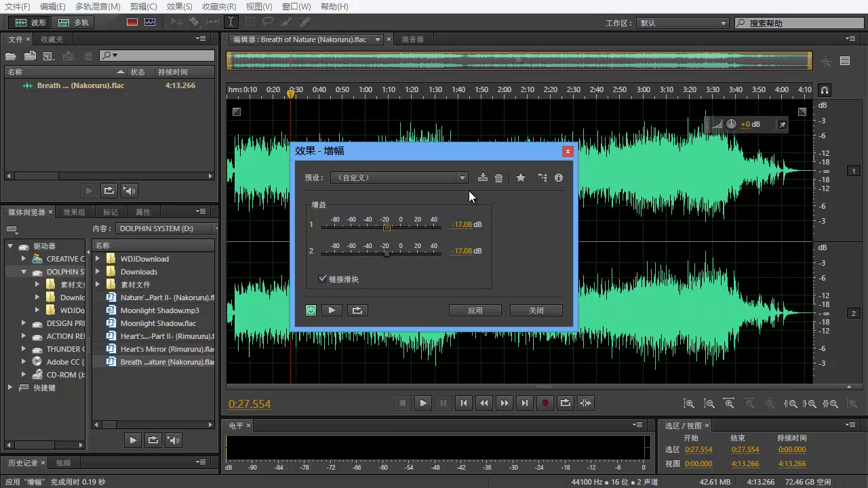Zoom in time icon
Screen dimensions: 868x488
tap(729, 403)
